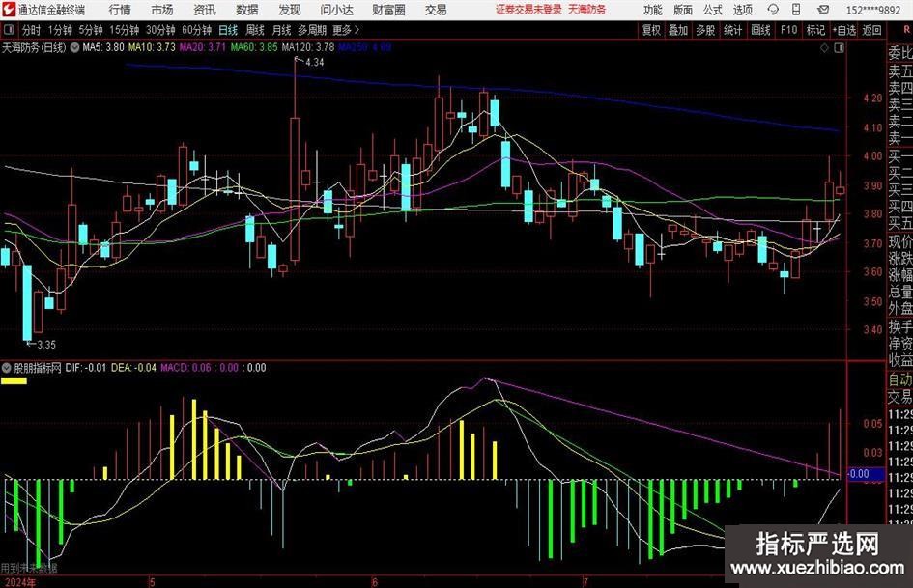Click the 多股 multi-stock button
The image size is (913, 588).
[705, 30]
